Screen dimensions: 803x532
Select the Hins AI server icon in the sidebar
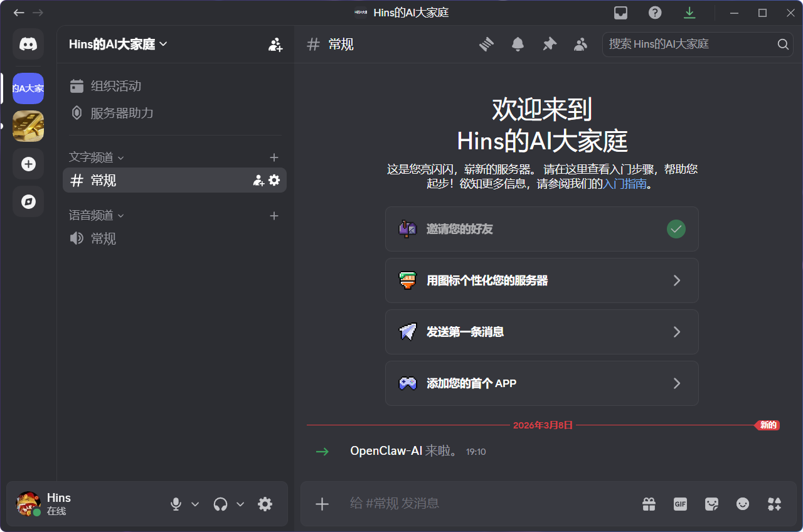(x=28, y=88)
